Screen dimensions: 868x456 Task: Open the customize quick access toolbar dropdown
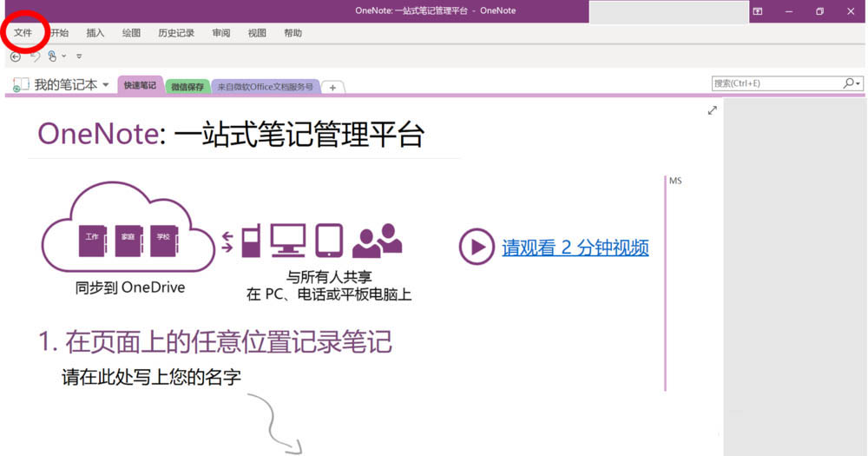coord(79,56)
